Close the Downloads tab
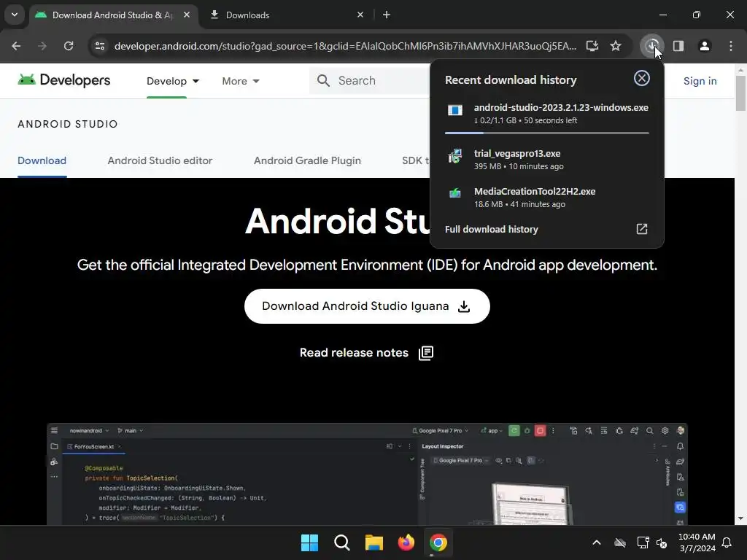The image size is (747, 560). pos(360,15)
